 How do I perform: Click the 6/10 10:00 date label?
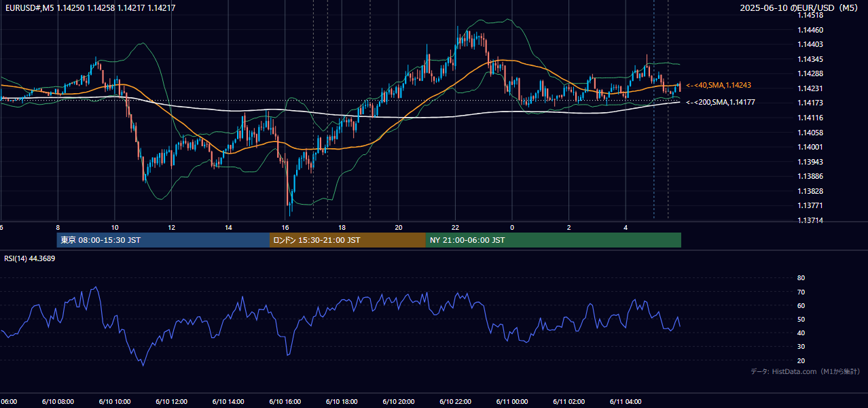[x=115, y=402]
